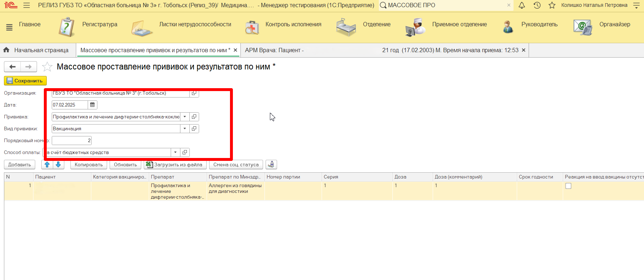The image size is (644, 280).
Task: Move row up with blue arrow
Action: 47,164
